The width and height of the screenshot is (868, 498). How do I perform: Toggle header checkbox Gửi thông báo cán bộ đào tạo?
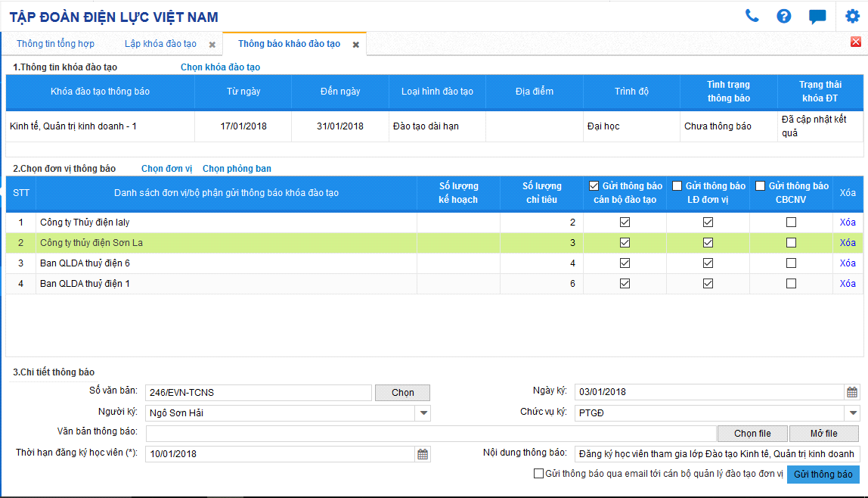(x=594, y=186)
